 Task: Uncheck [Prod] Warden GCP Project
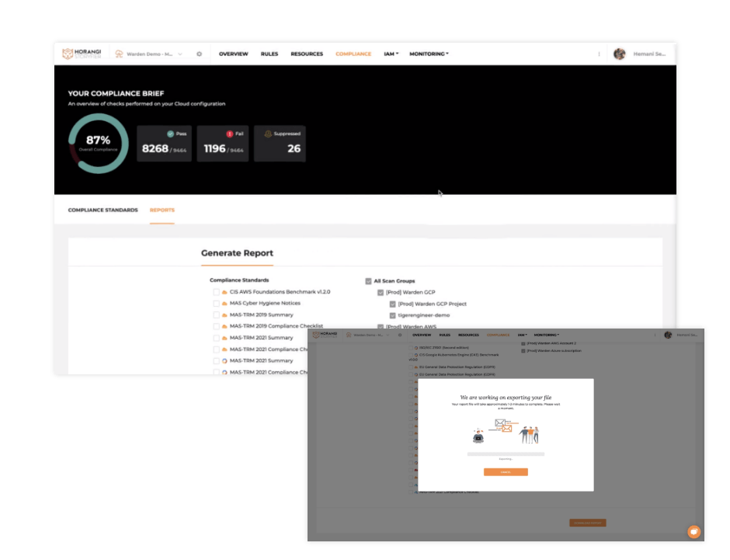click(x=392, y=304)
